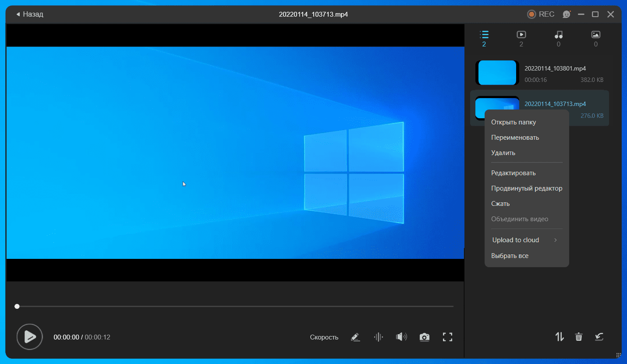Image resolution: width=627 pixels, height=364 pixels.
Task: Click the video preview area
Action: [235, 152]
